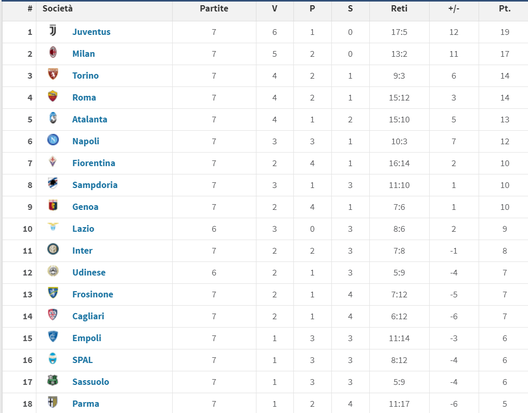The image size is (528, 413).
Task: Open the Frosinone team link
Action: click(x=93, y=294)
